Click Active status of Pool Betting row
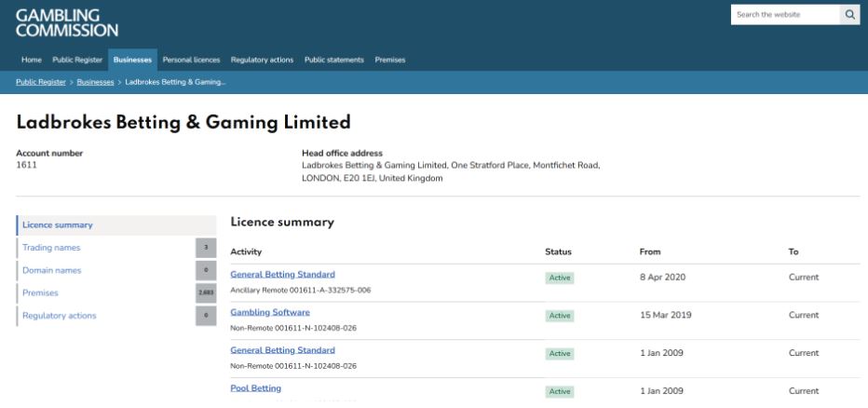Viewport: 868px width, 408px height. coord(560,391)
